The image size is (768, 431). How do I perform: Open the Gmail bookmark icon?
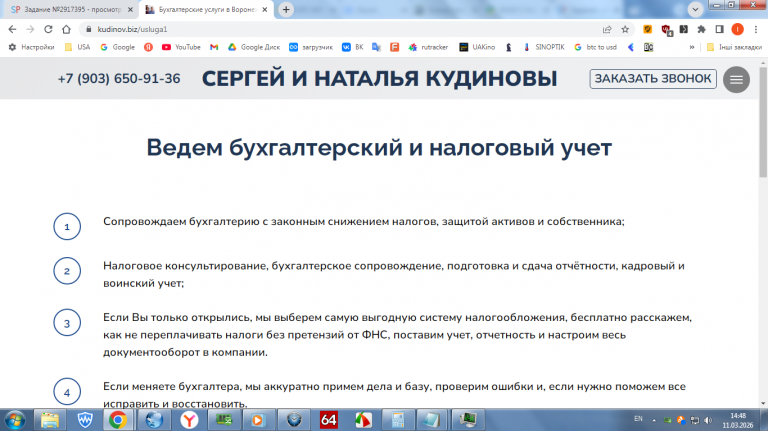pyautogui.click(x=214, y=47)
